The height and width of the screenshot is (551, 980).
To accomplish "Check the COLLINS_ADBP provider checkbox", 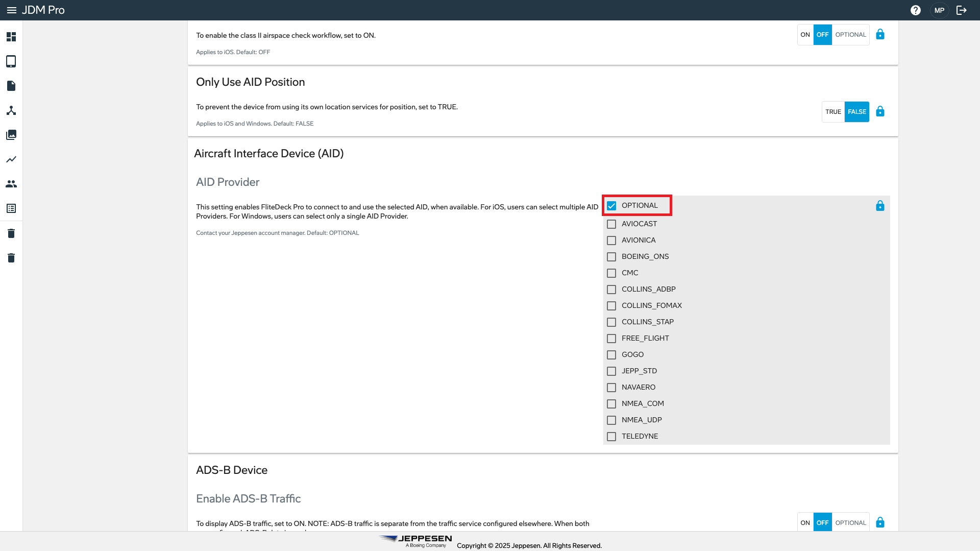I will click(611, 290).
